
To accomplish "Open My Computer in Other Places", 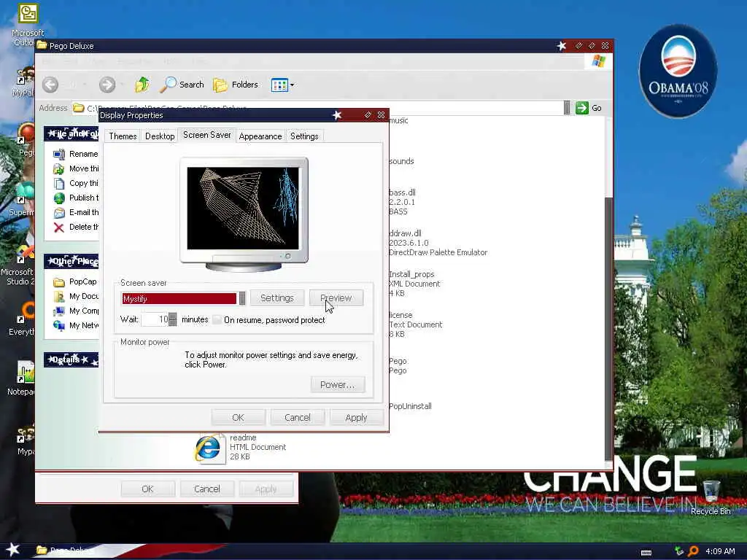I will (x=76, y=311).
